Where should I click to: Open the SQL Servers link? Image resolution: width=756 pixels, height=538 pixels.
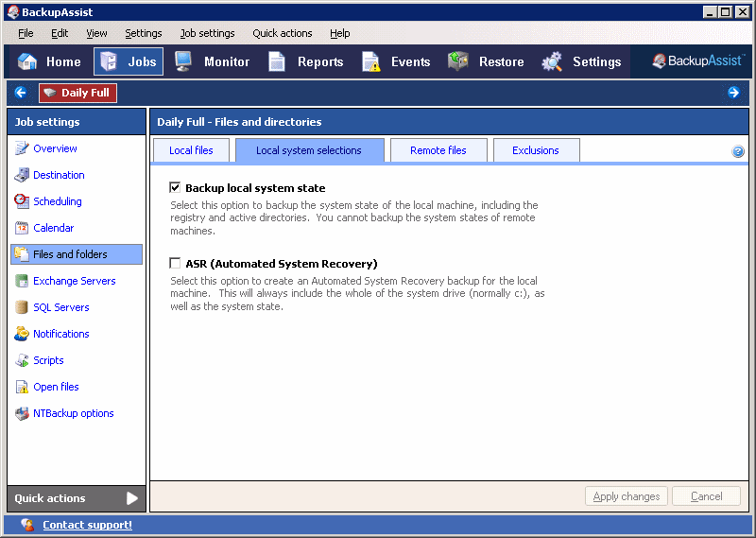click(61, 307)
